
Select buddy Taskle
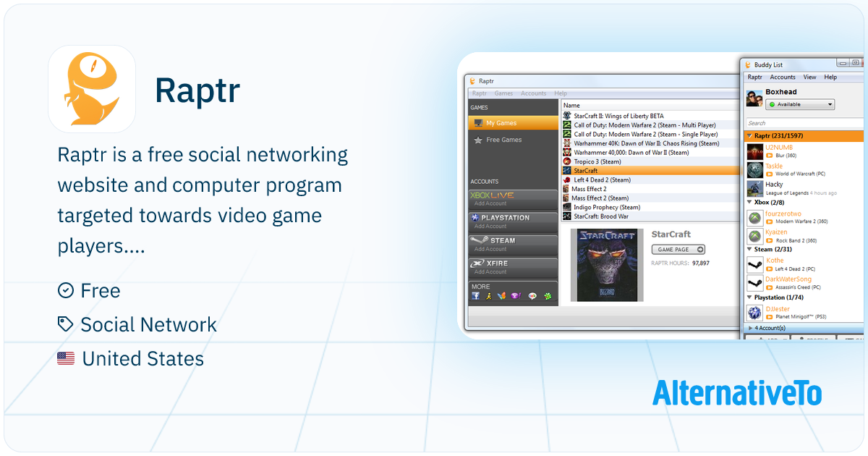pyautogui.click(x=804, y=169)
